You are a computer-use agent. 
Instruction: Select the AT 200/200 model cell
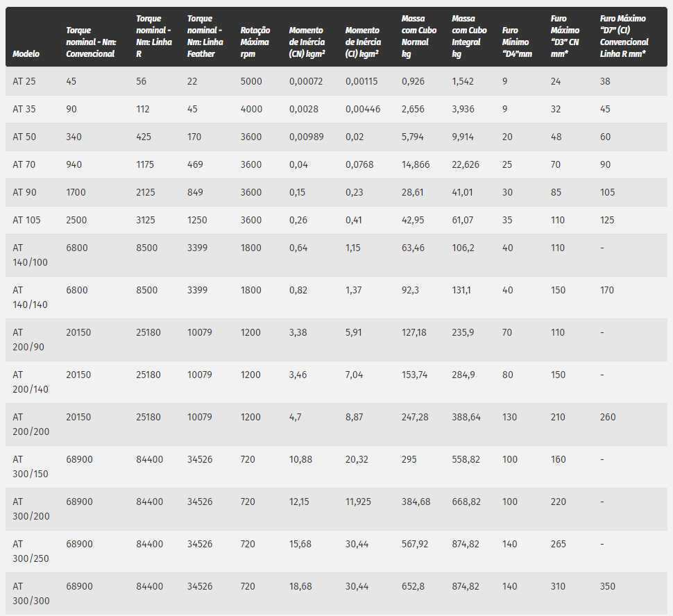[31, 424]
